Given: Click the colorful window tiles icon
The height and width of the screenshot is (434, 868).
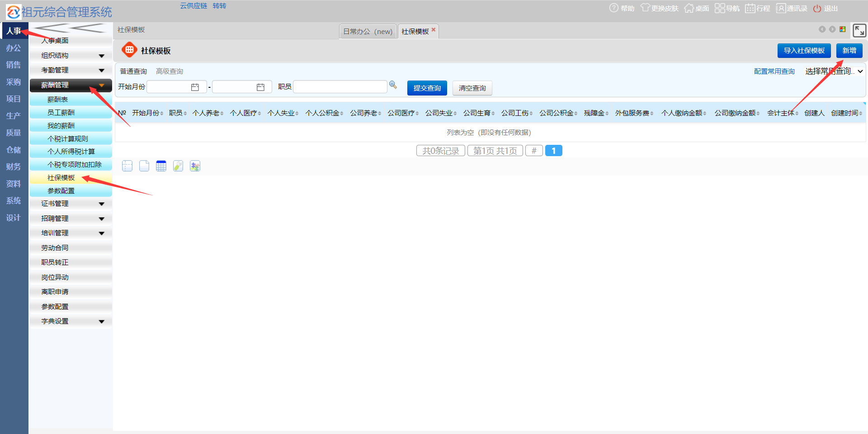Looking at the screenshot, I should pos(843,29).
